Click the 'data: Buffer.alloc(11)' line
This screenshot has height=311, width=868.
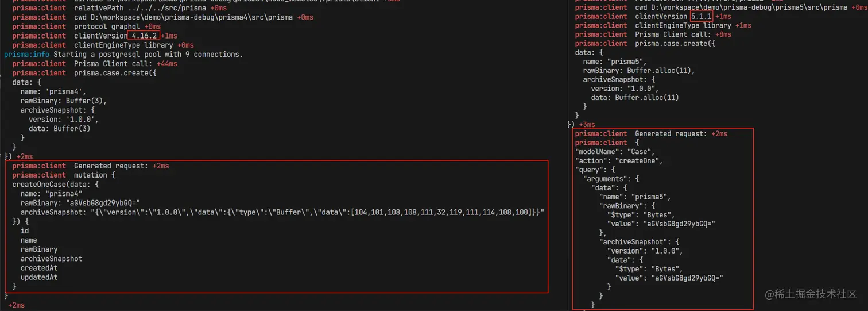(635, 98)
